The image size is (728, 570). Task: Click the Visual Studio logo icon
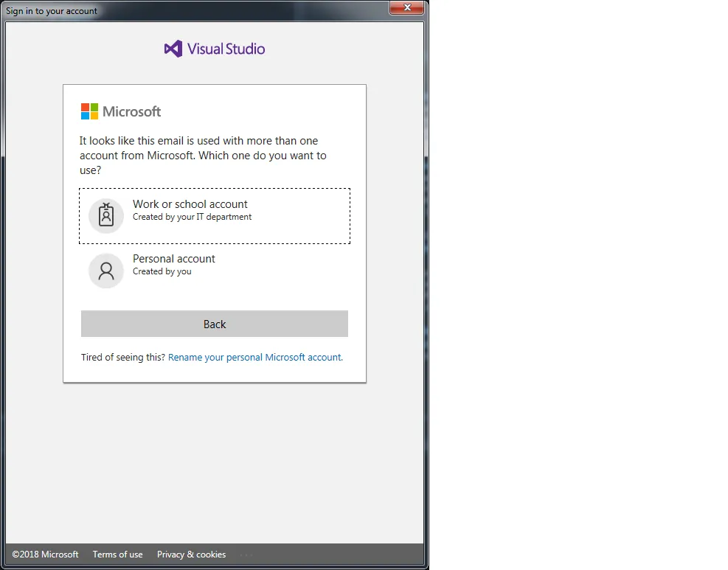point(173,49)
